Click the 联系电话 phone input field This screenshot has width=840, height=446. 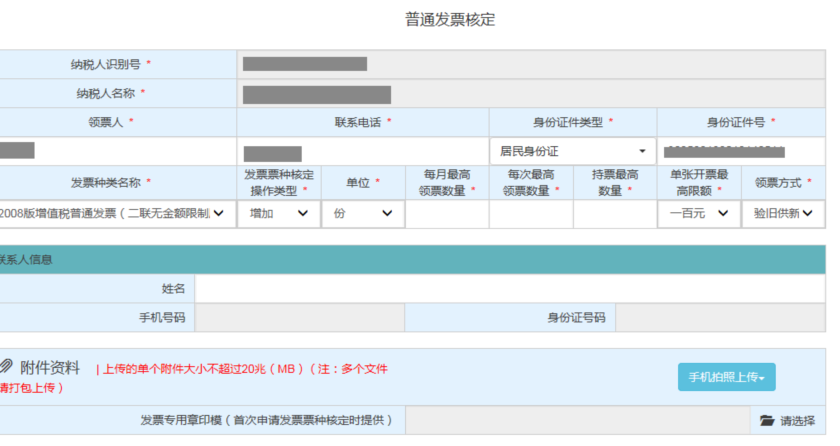pyautogui.click(x=362, y=152)
